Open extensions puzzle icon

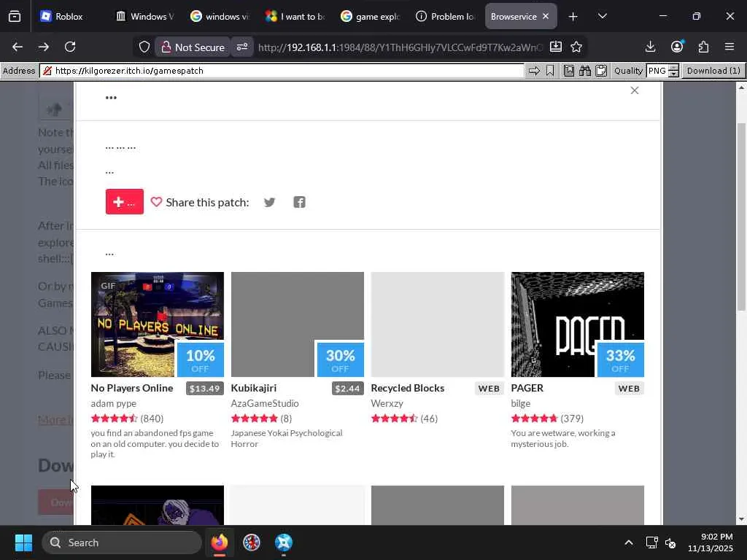tap(703, 47)
